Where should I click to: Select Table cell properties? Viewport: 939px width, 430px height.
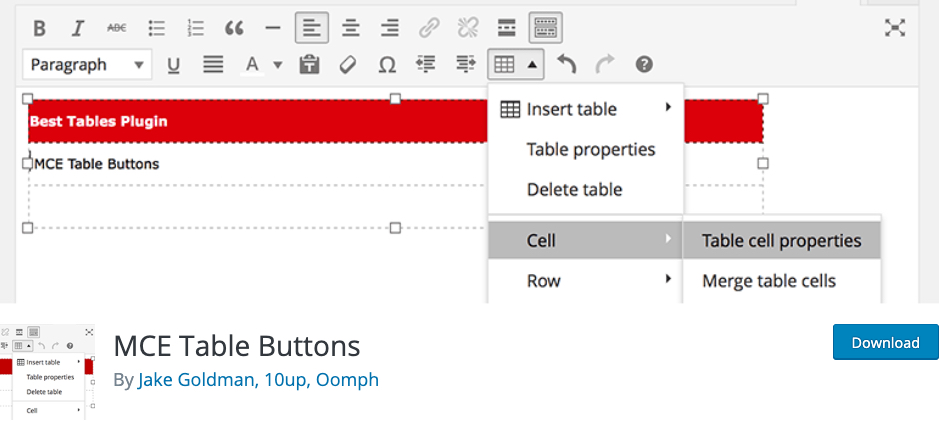pos(782,241)
